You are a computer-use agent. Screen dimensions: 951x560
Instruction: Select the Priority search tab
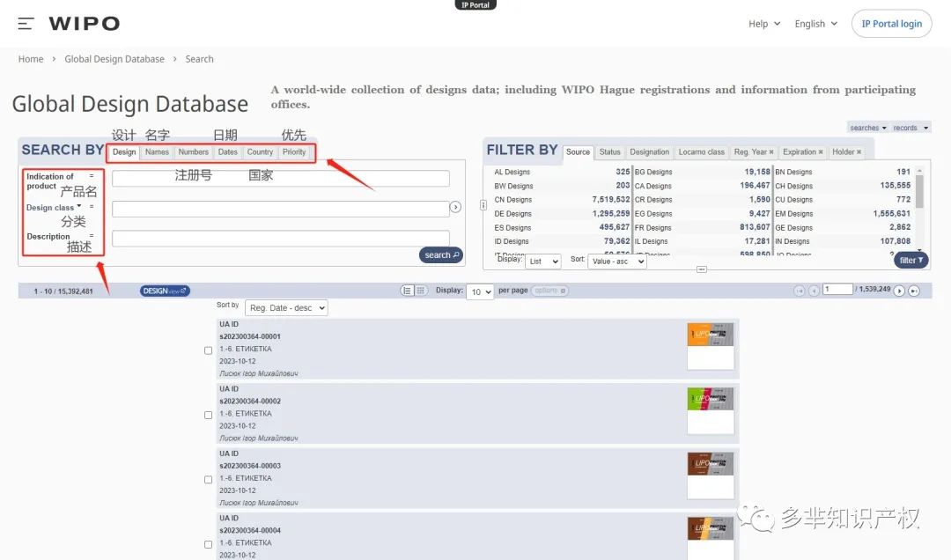[x=294, y=152]
